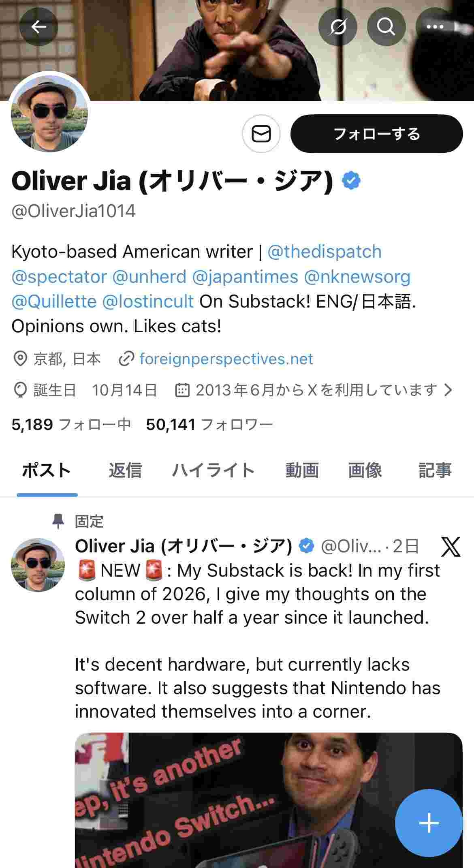The height and width of the screenshot is (868, 474).
Task: Tap the back arrow icon
Action: pos(39,27)
